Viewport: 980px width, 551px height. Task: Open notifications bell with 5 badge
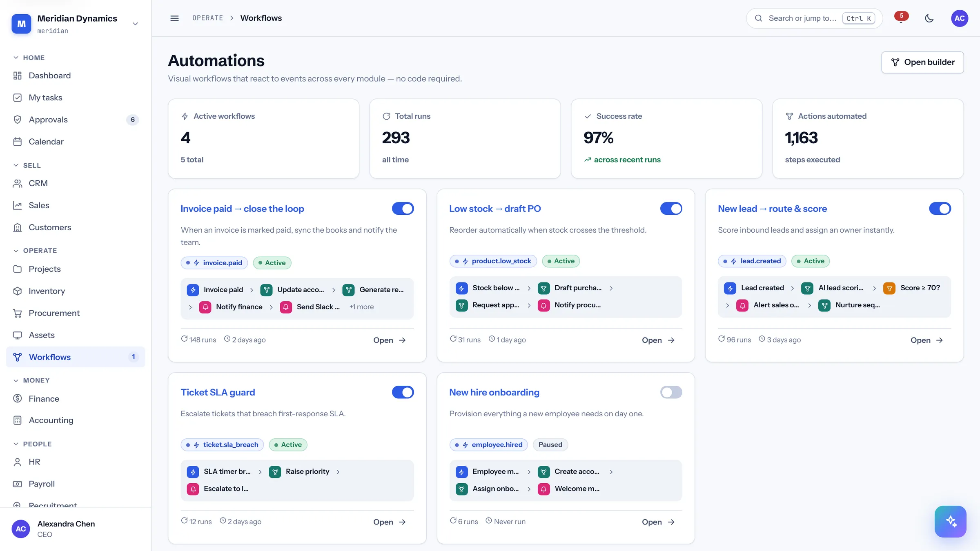(x=901, y=18)
